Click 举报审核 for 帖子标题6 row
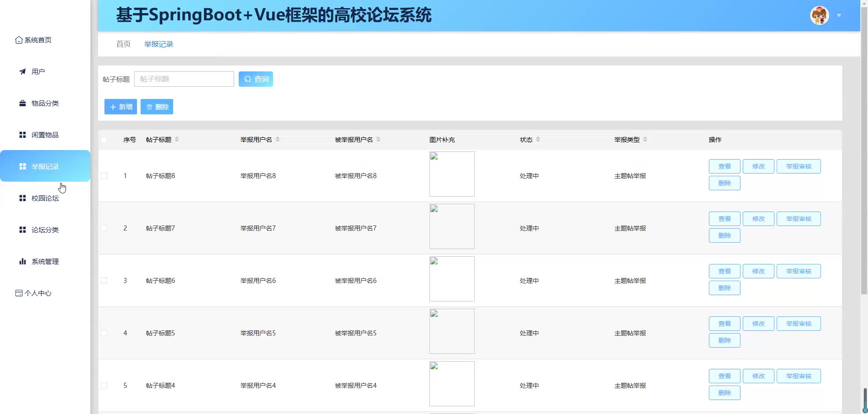 799,271
